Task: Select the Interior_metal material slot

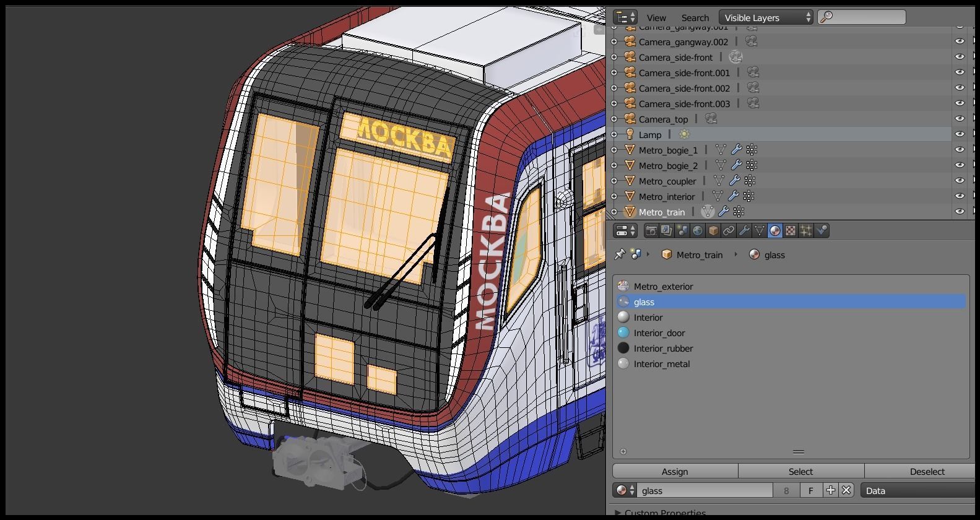Action: (x=791, y=363)
